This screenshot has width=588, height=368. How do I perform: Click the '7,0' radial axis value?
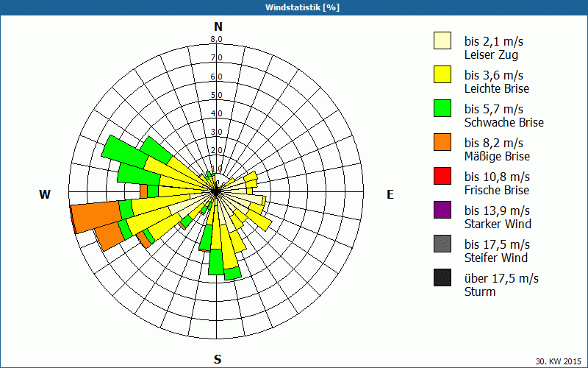click(217, 58)
